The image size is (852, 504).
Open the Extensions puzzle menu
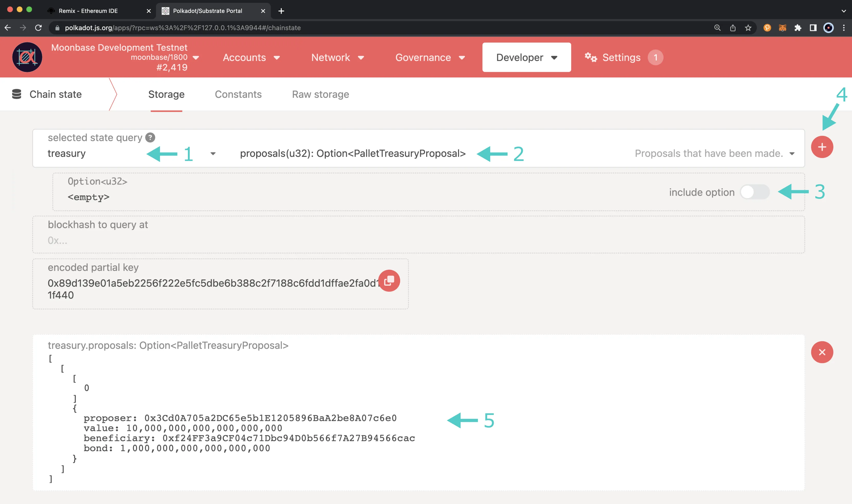[798, 28]
